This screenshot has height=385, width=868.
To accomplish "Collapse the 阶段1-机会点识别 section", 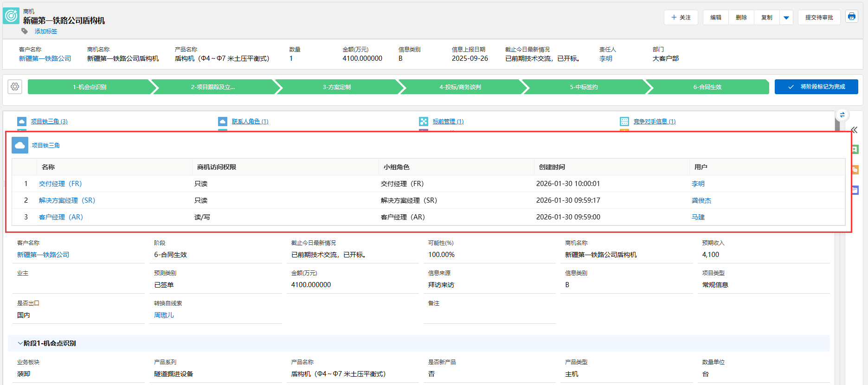I will pyautogui.click(x=20, y=343).
